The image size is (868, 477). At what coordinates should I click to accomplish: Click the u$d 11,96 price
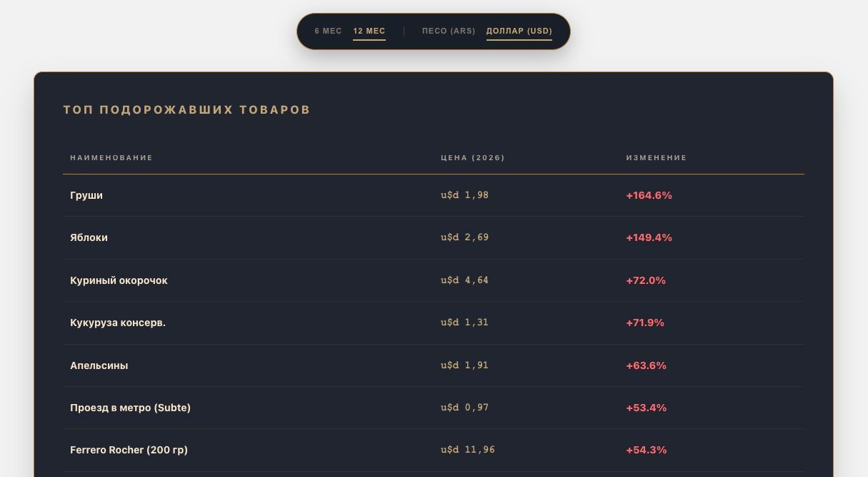point(467,450)
